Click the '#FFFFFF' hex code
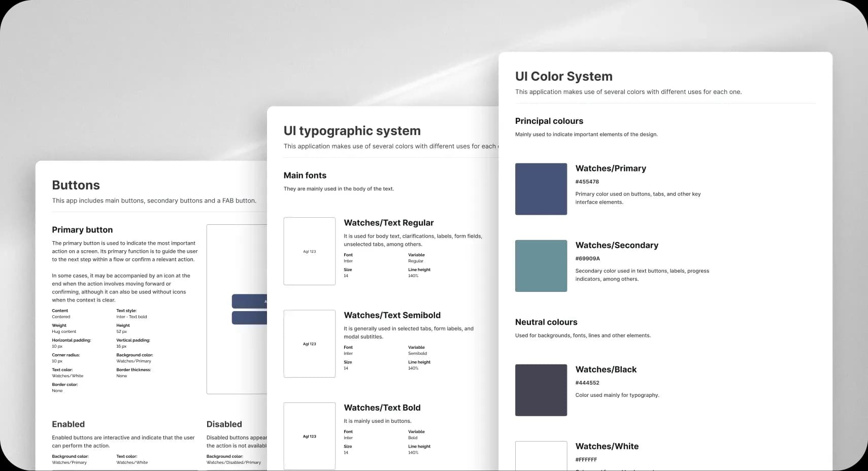The image size is (868, 471). click(x=586, y=459)
